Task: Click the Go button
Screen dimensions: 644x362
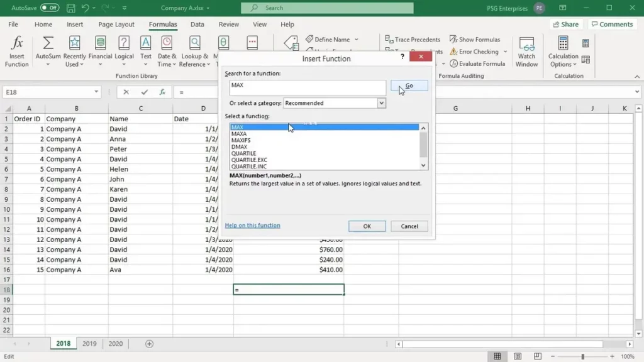Action: pyautogui.click(x=409, y=85)
